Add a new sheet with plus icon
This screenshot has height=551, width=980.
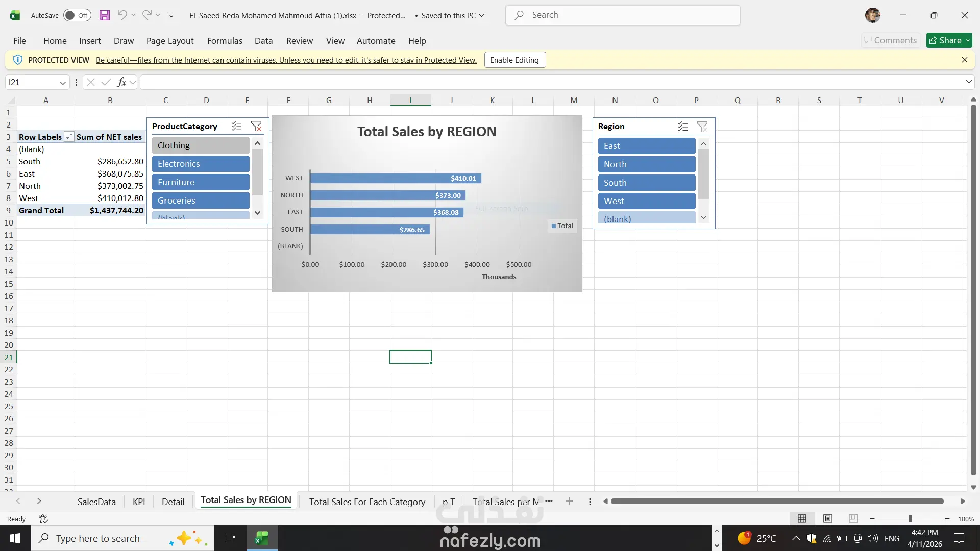tap(569, 502)
